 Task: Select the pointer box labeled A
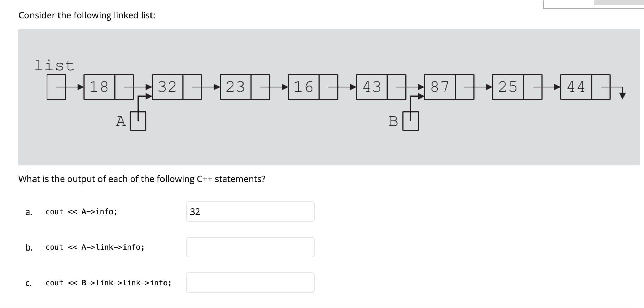138,121
